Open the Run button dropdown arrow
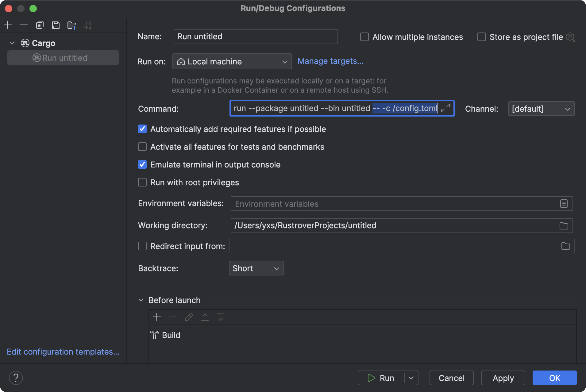 coord(411,378)
